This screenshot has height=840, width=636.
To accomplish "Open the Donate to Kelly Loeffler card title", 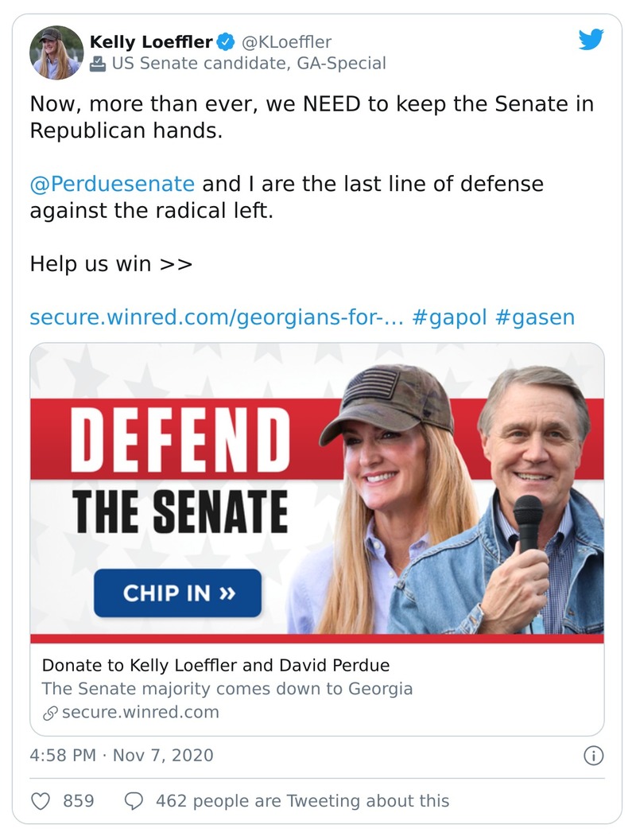I will [215, 665].
